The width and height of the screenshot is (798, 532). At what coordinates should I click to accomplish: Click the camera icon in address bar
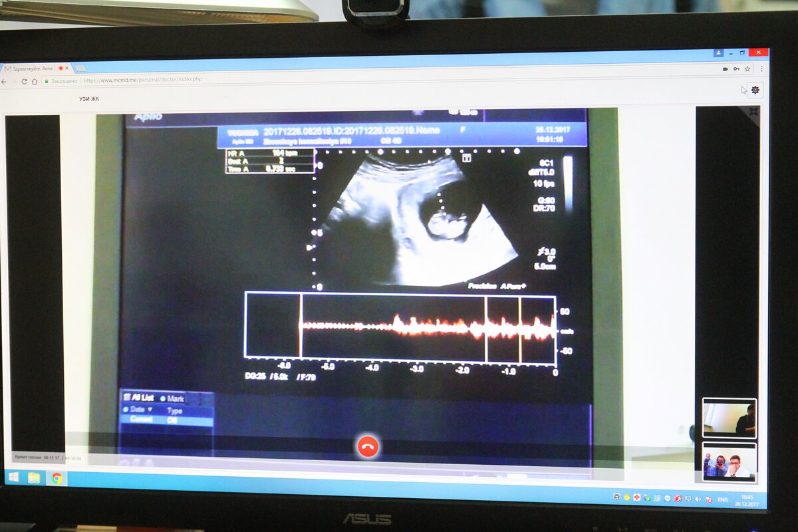(725, 68)
